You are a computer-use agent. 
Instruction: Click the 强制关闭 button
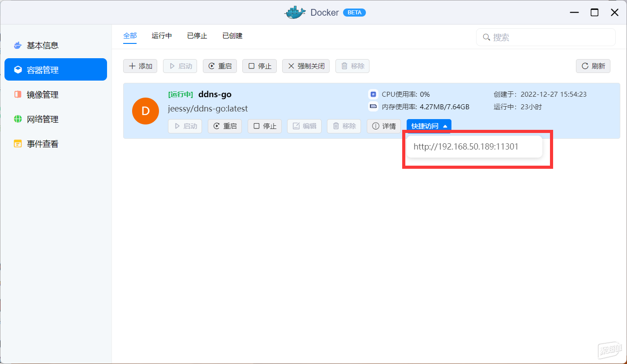(x=306, y=66)
